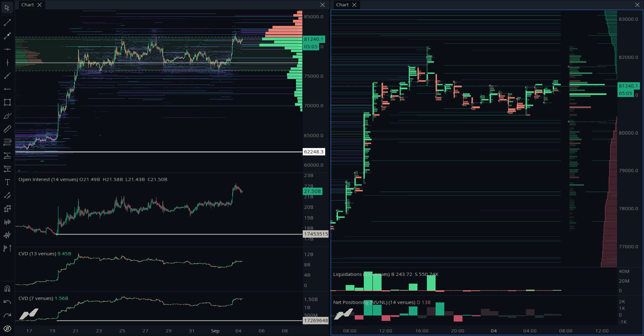Click the 81240.1 current price label in right chart

(629, 86)
